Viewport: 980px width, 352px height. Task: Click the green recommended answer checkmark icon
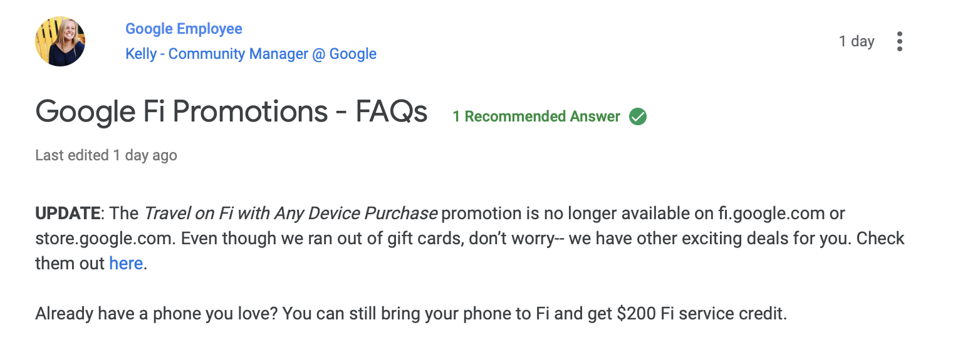(x=638, y=116)
